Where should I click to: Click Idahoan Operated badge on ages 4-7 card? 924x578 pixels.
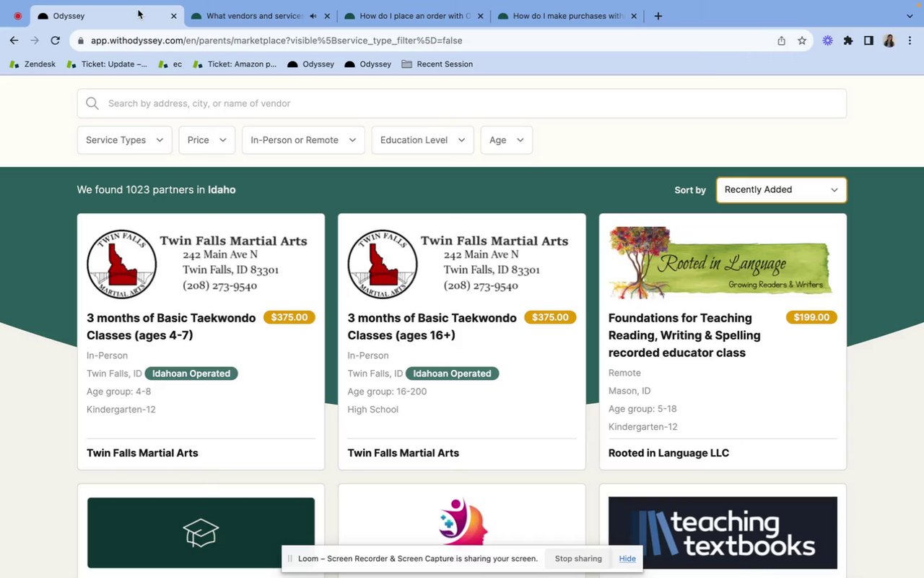191,374
